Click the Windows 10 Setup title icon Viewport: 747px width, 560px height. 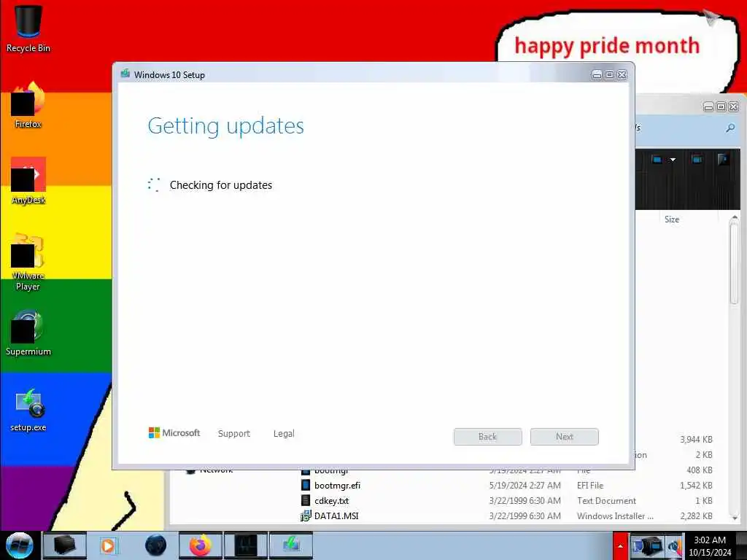point(125,74)
